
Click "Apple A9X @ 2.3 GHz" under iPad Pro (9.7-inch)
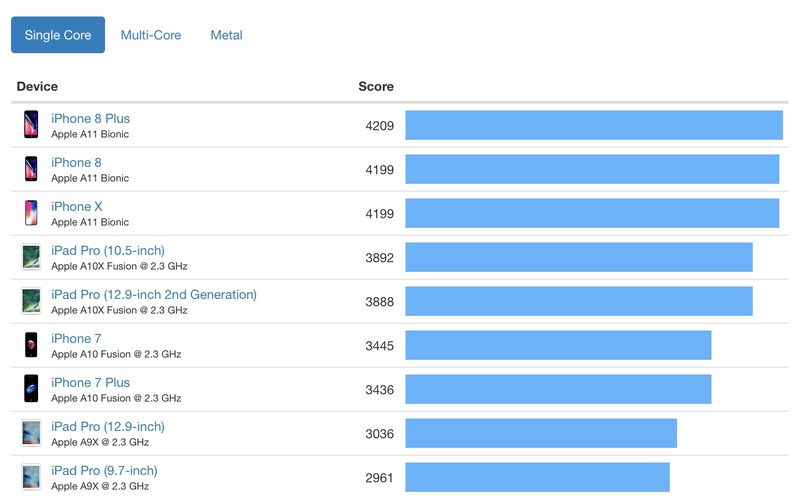click(x=99, y=486)
